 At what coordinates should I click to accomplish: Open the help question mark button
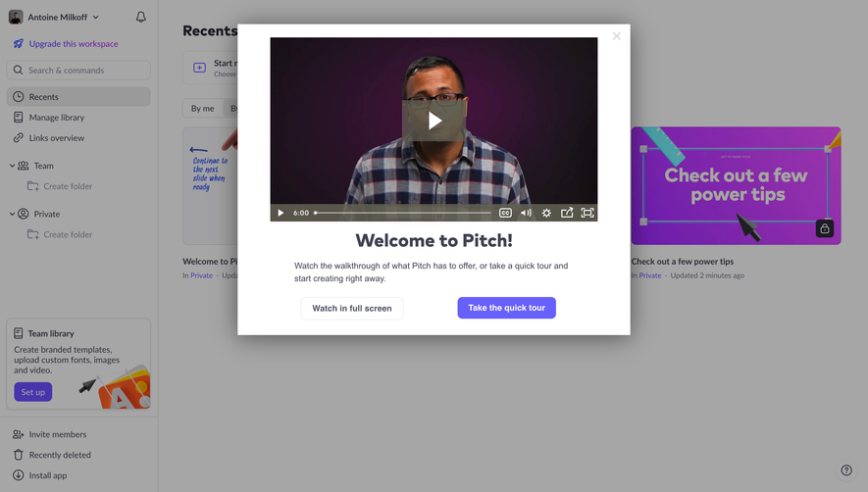click(846, 470)
